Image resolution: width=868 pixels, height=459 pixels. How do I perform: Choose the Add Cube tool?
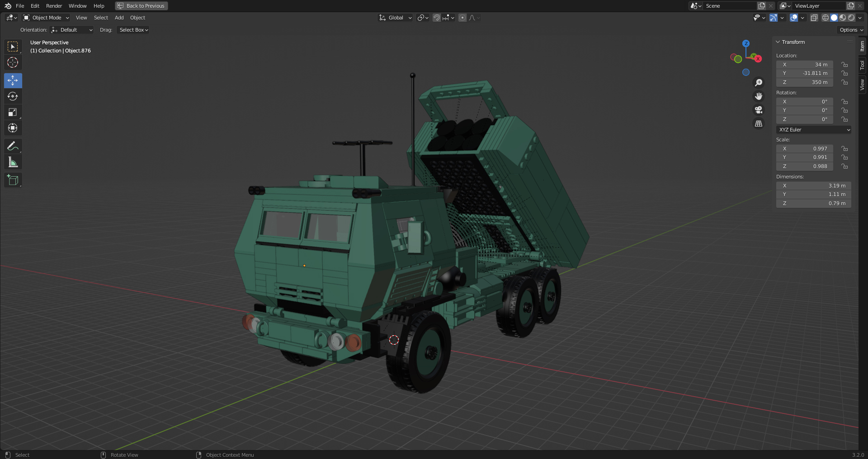coord(13,180)
